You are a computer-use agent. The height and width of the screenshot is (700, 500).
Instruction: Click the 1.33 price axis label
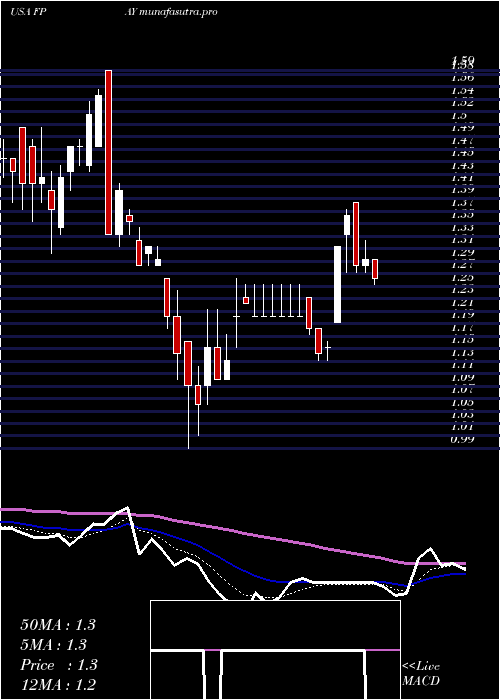[x=462, y=228]
